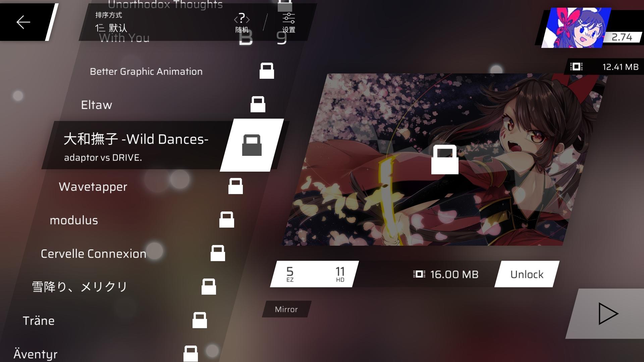Open the random song picker icon
The image size is (644, 362).
[x=242, y=22]
